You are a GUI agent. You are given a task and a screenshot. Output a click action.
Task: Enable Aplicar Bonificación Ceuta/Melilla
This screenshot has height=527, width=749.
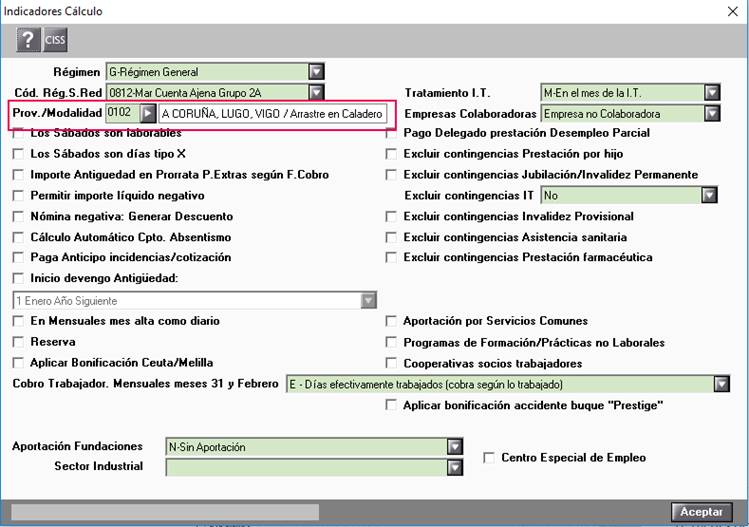[x=18, y=363]
